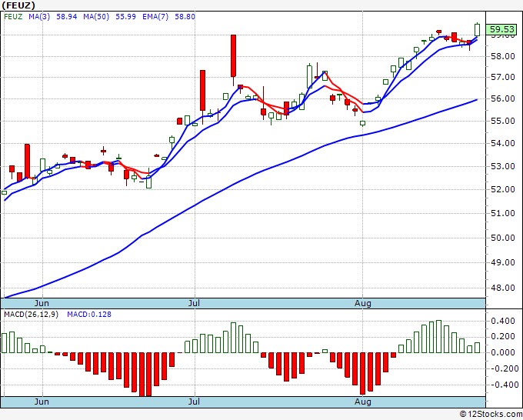
Task: Click the FEUZ legend label
Action: coord(13,17)
